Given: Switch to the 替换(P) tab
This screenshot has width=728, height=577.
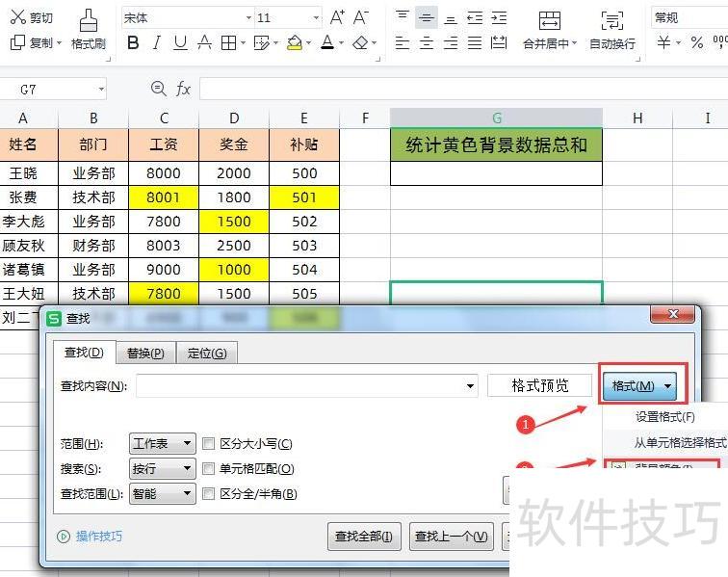Looking at the screenshot, I should coord(145,354).
